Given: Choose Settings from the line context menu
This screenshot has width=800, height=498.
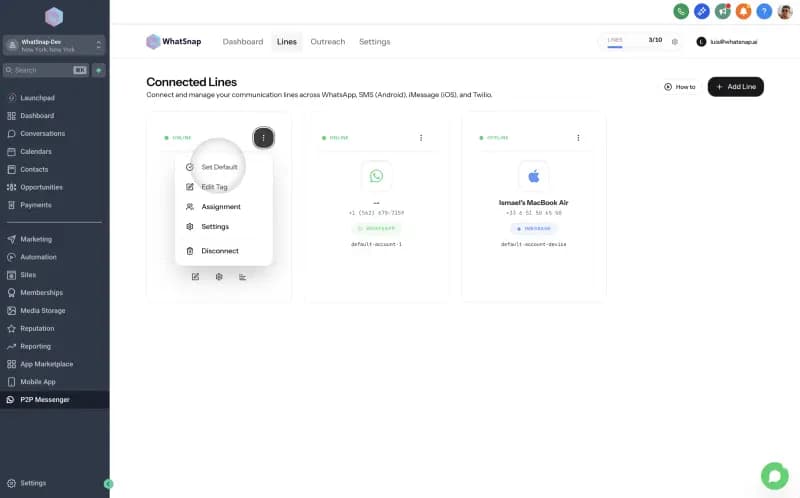Looking at the screenshot, I should [x=215, y=227].
